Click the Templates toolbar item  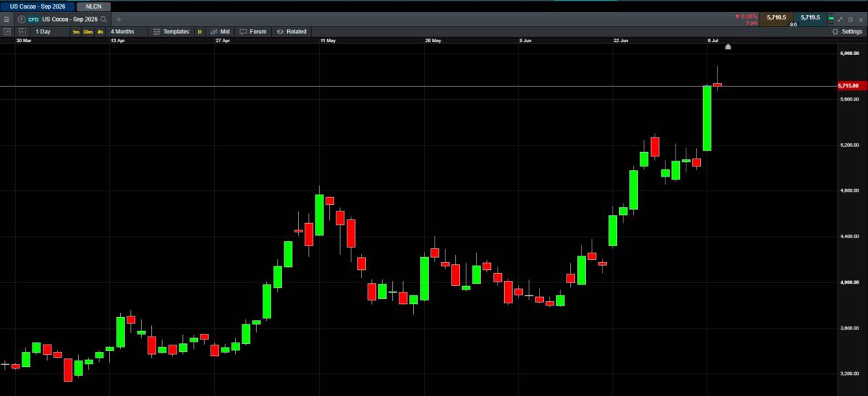pyautogui.click(x=171, y=32)
